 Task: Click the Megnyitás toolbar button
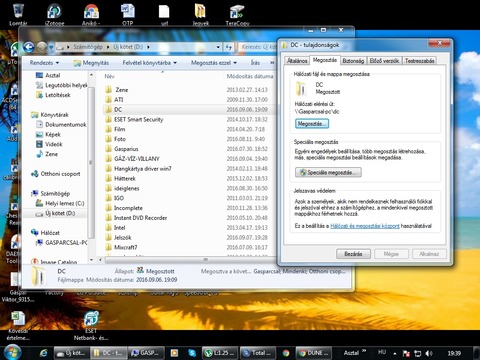[x=91, y=63]
